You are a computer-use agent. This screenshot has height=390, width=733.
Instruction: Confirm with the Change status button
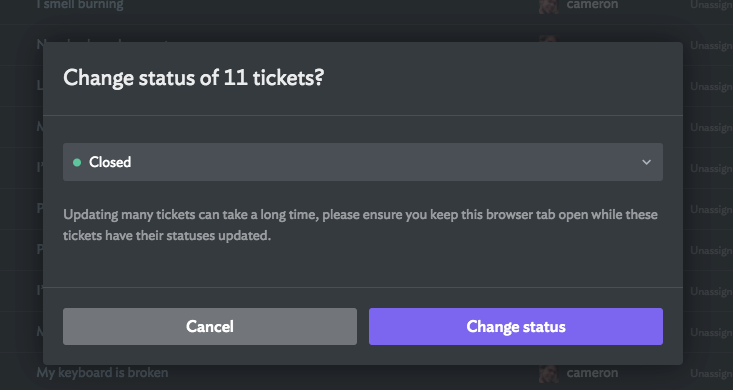click(x=516, y=326)
